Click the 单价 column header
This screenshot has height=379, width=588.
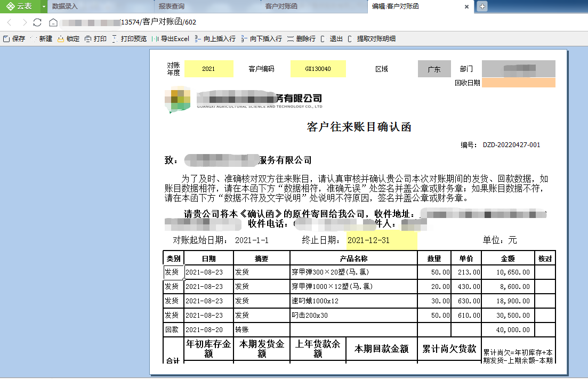click(466, 259)
